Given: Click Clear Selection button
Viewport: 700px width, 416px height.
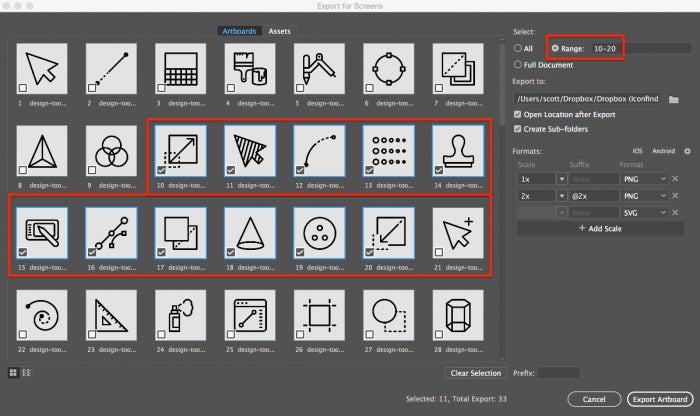Looking at the screenshot, I should [x=476, y=373].
